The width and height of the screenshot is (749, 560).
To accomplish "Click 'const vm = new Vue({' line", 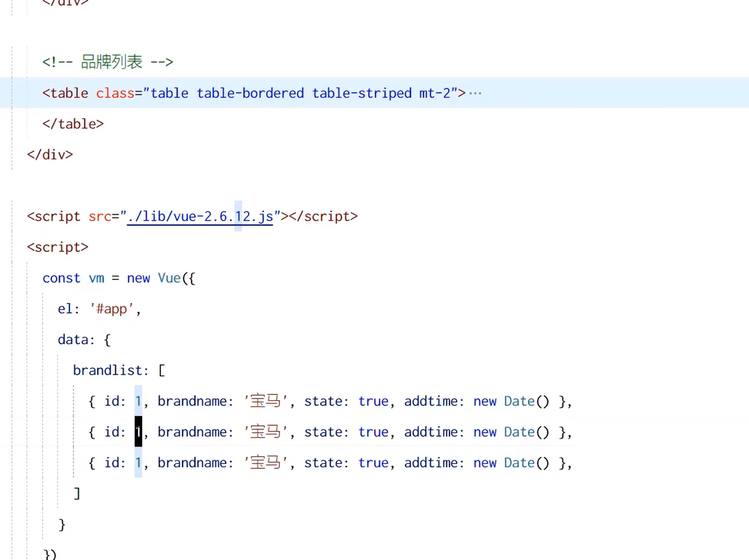I will [x=119, y=278].
